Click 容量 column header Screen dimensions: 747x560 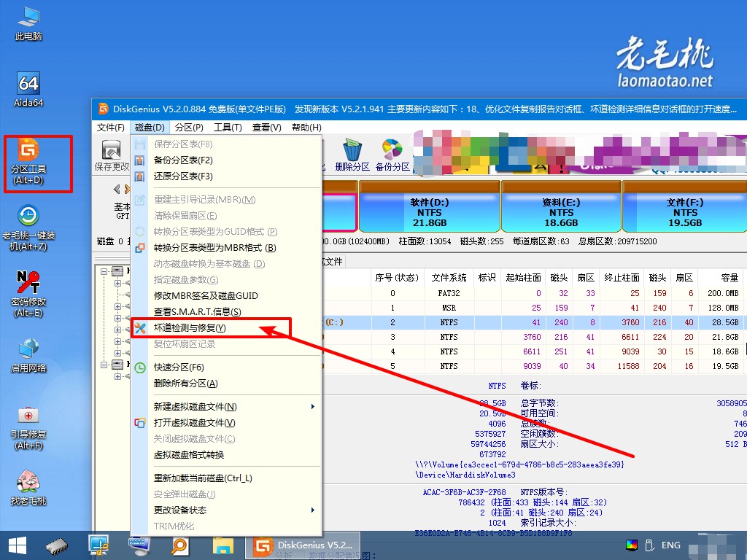click(721, 278)
